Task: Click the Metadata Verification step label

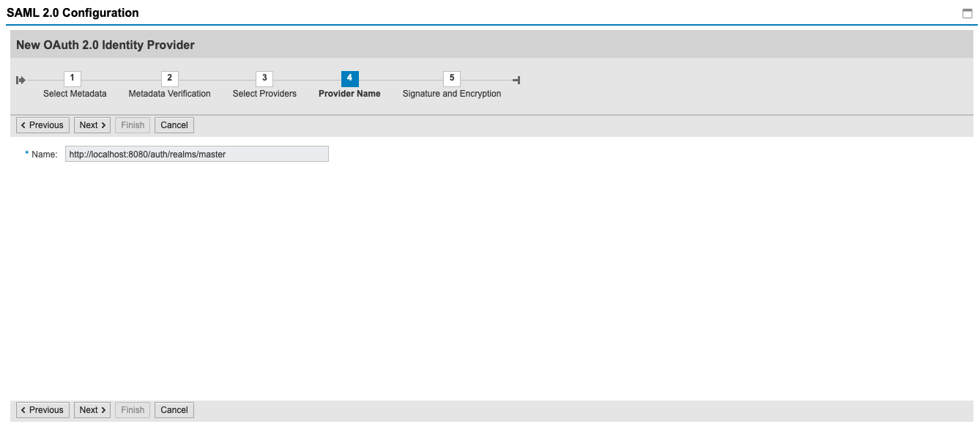Action: coord(169,94)
